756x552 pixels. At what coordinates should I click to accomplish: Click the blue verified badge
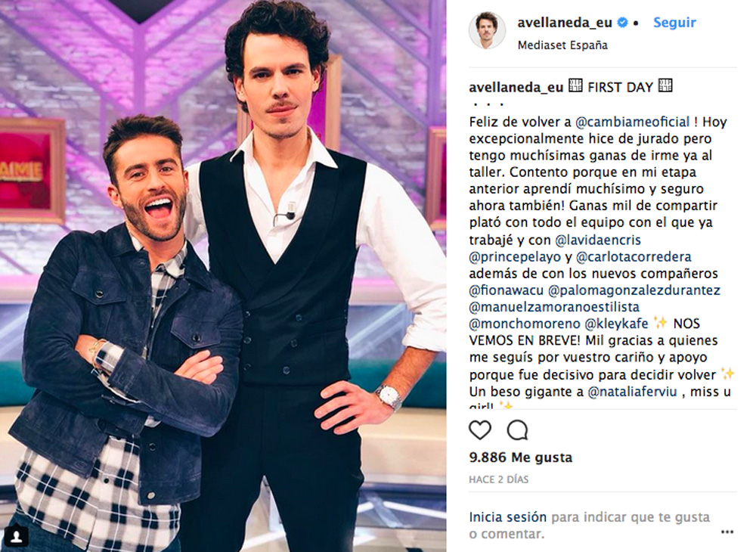(622, 23)
